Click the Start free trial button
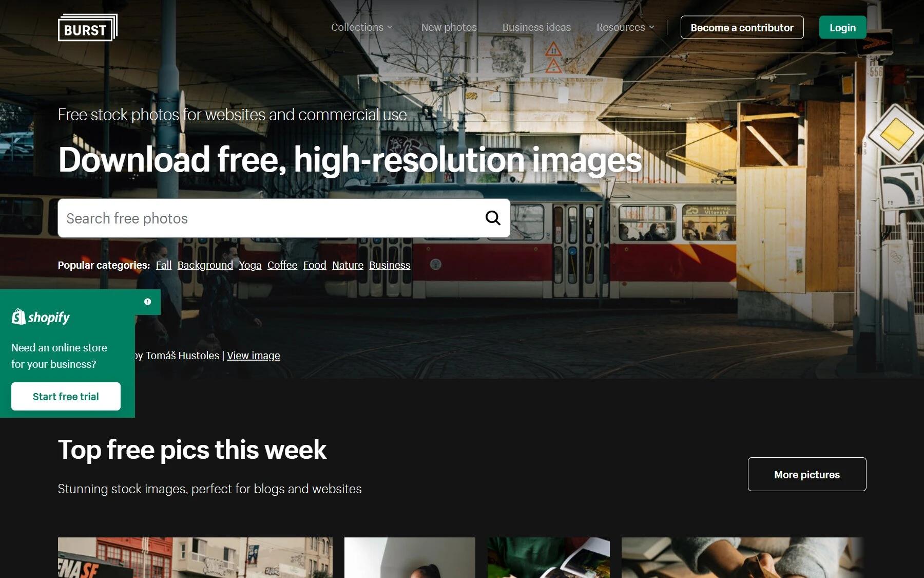The height and width of the screenshot is (578, 924). click(66, 396)
